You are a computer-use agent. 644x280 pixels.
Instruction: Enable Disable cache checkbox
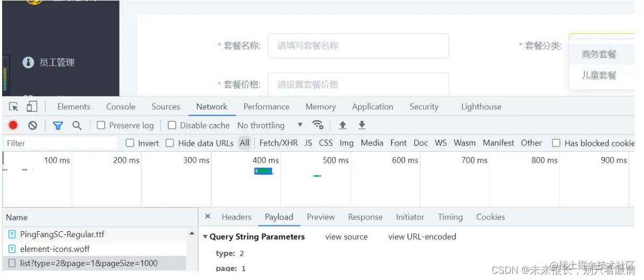[172, 126]
